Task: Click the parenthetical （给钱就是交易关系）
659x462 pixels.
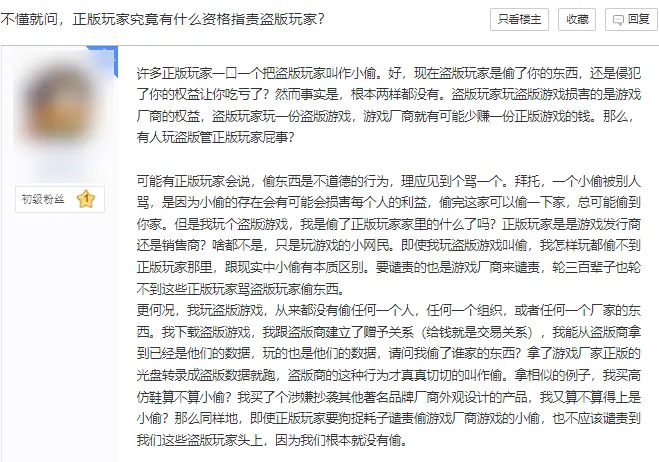Action: point(477,332)
